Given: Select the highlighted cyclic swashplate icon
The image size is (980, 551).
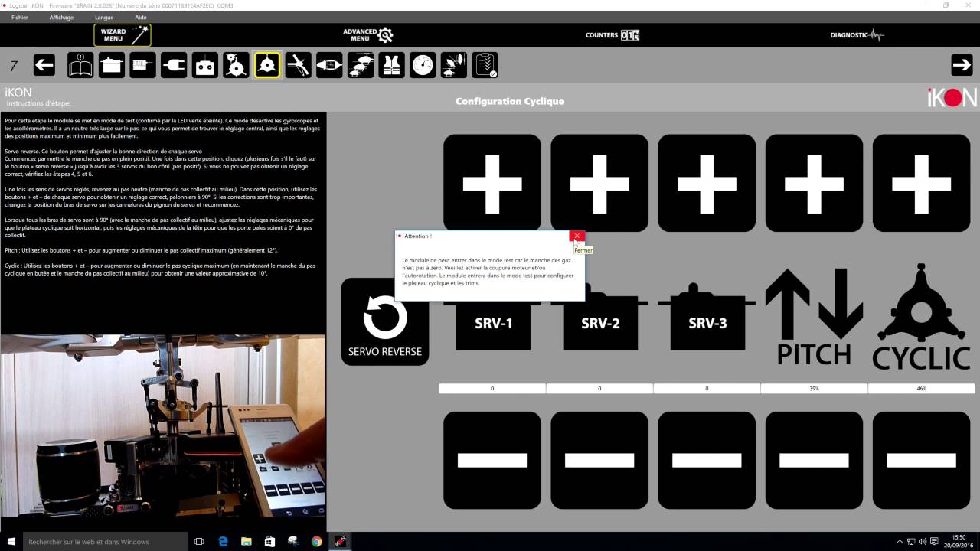Looking at the screenshot, I should 267,66.
